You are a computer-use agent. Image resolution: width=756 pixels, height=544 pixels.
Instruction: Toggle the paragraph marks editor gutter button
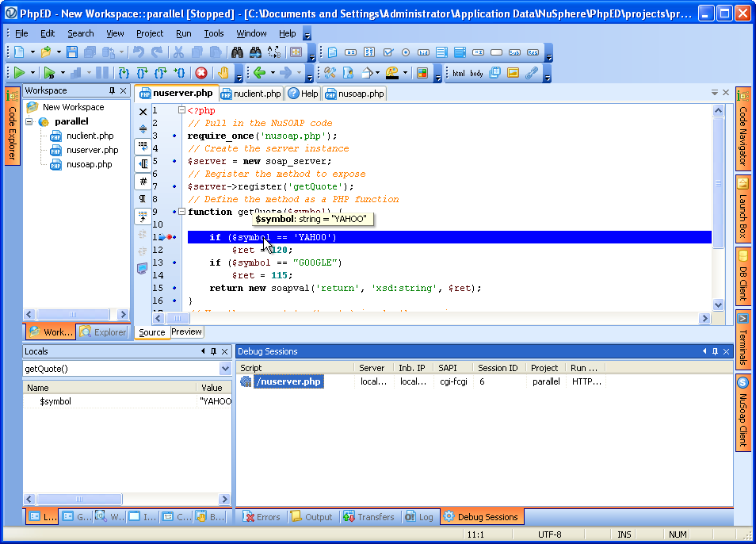[x=143, y=198]
